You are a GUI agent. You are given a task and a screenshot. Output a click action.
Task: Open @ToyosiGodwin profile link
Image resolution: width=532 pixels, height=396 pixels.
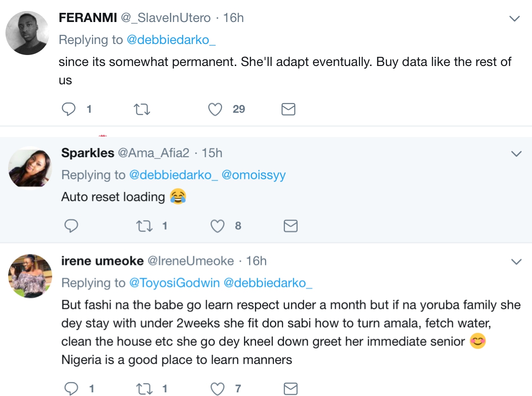pyautogui.click(x=174, y=283)
